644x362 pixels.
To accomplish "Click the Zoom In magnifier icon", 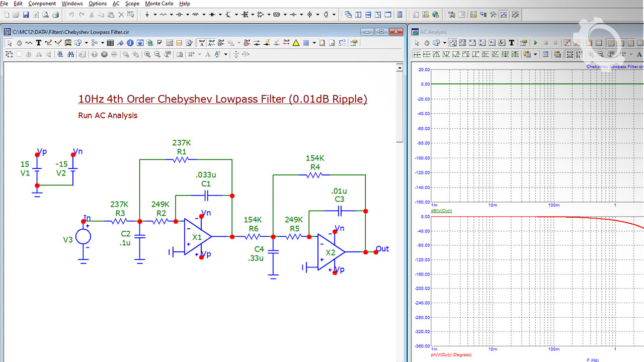I will [147, 54].
